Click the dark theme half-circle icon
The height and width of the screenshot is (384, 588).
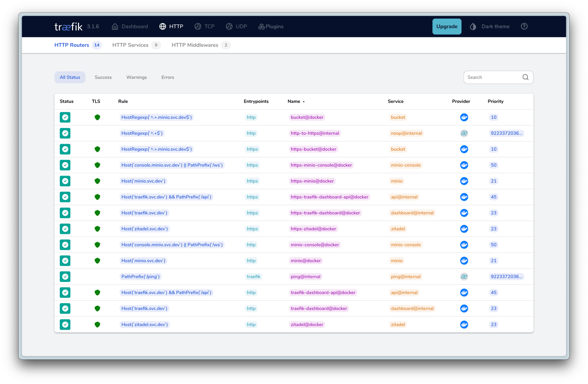pyautogui.click(x=473, y=27)
